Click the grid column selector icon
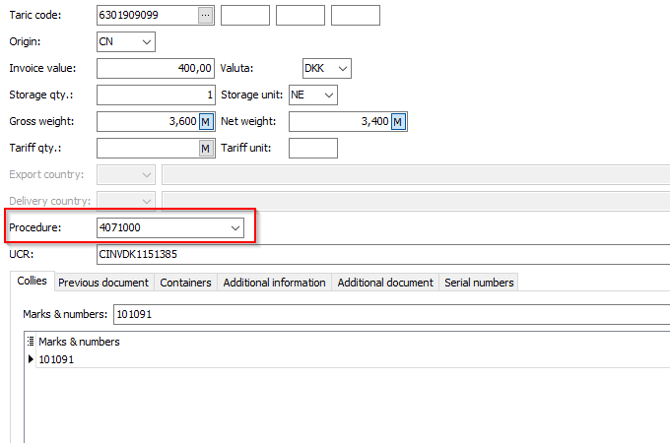Image resolution: width=670 pixels, height=443 pixels. click(30, 342)
